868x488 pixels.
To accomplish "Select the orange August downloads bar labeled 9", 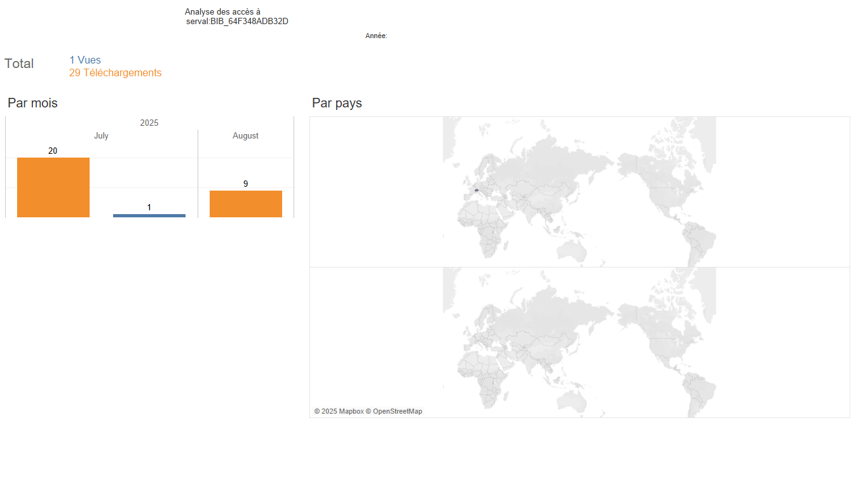I will (x=246, y=204).
